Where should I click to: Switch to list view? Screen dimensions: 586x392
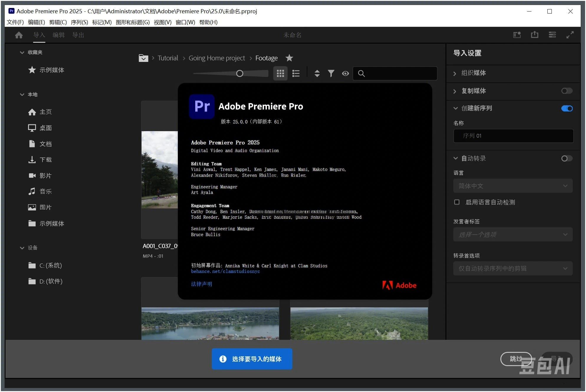click(296, 73)
